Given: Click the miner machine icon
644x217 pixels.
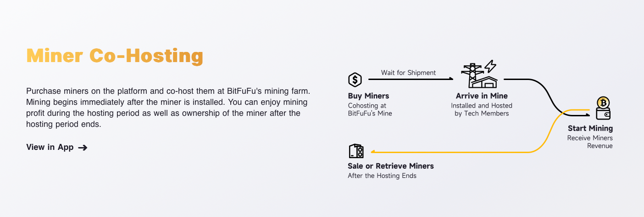Looking at the screenshot, I should point(356,151).
